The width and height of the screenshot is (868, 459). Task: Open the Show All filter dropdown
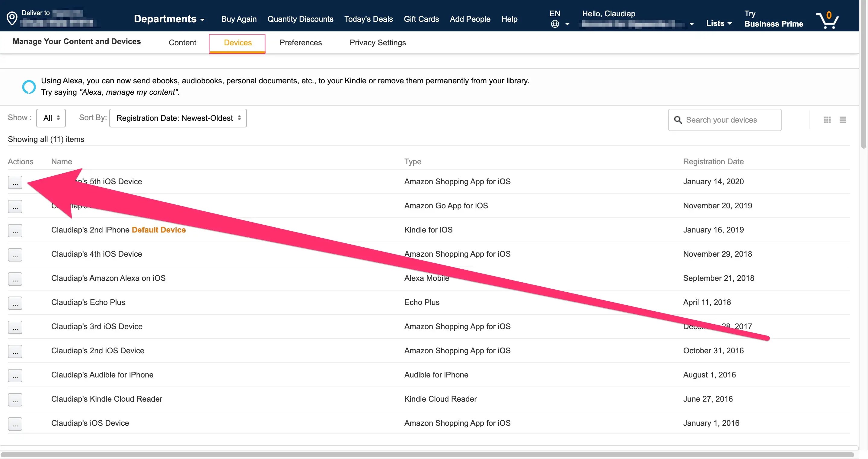[51, 118]
